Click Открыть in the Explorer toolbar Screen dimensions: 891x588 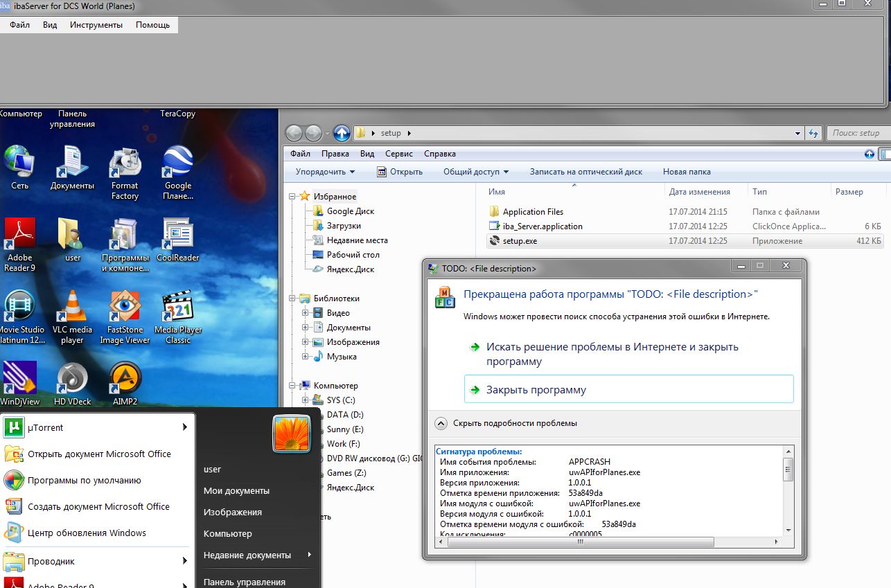click(400, 172)
